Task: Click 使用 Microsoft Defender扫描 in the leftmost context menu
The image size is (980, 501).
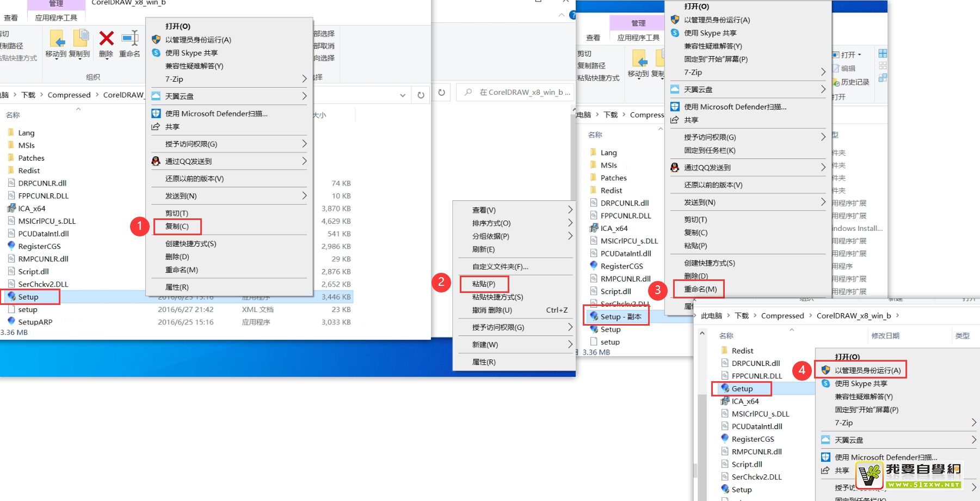Action: pos(216,113)
